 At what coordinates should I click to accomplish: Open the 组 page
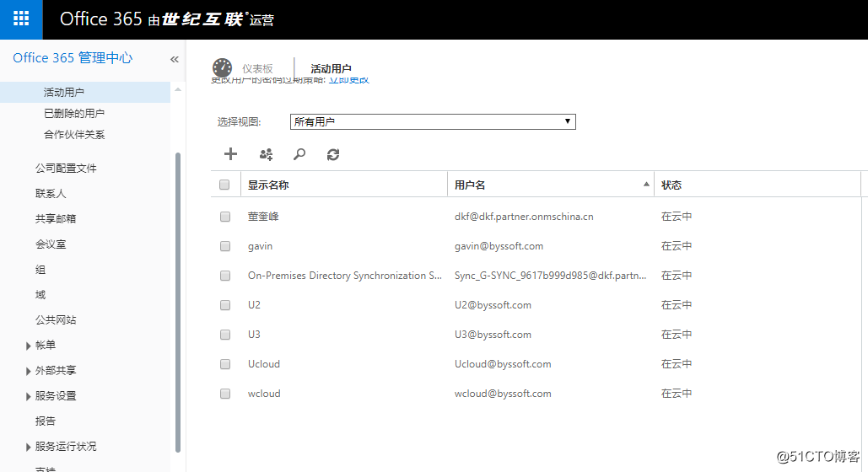pyautogui.click(x=40, y=270)
